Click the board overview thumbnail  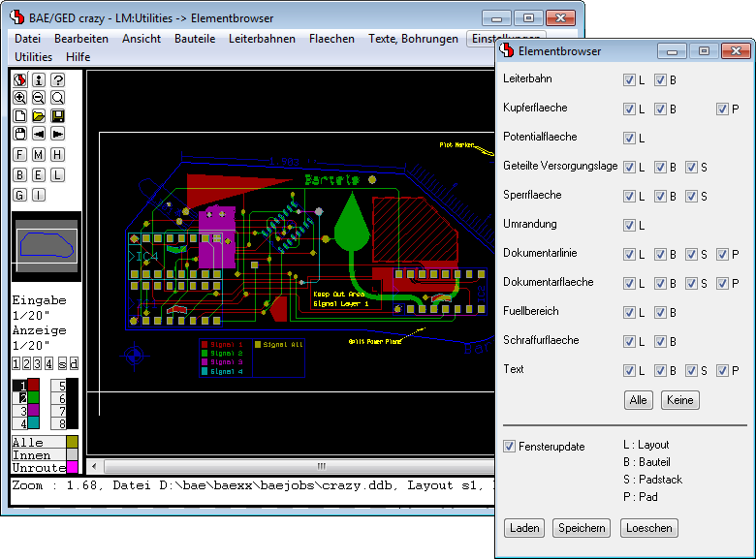coord(46,248)
